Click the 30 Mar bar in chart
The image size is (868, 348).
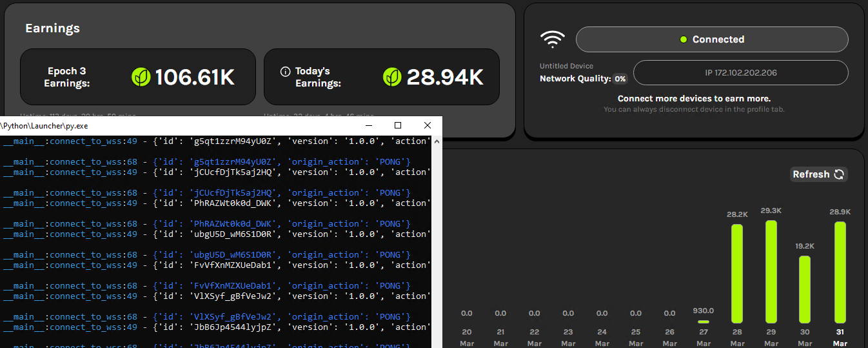[x=805, y=289]
